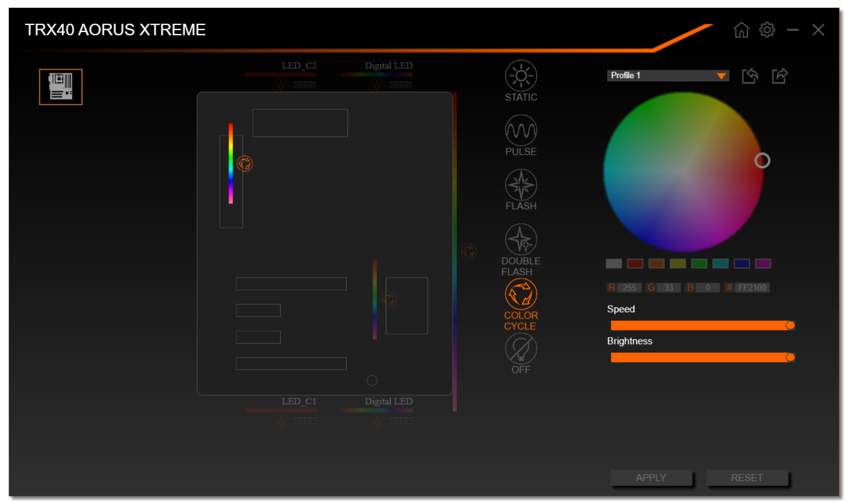Click the cycle icon on the board's right edge strip
The width and height of the screenshot is (848, 504).
[469, 251]
